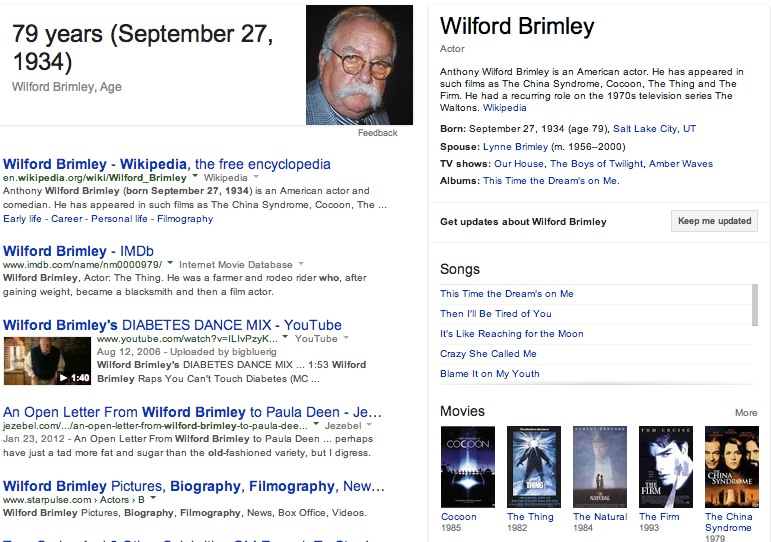The width and height of the screenshot is (771, 542).
Task: Open gray Jezebel source dropdown arrow
Action: click(369, 424)
